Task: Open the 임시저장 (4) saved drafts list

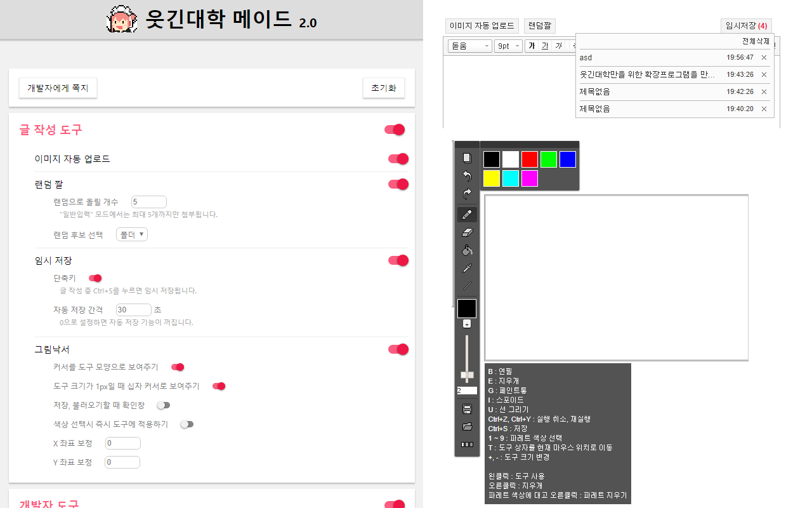Action: (x=746, y=25)
